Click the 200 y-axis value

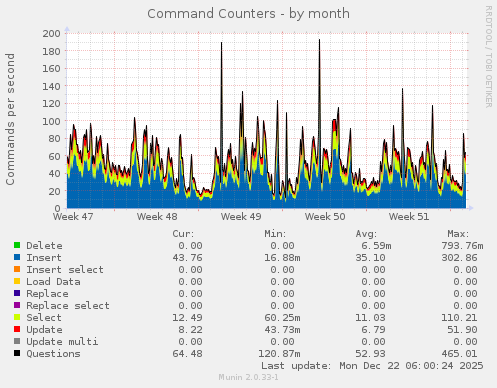click(x=51, y=33)
